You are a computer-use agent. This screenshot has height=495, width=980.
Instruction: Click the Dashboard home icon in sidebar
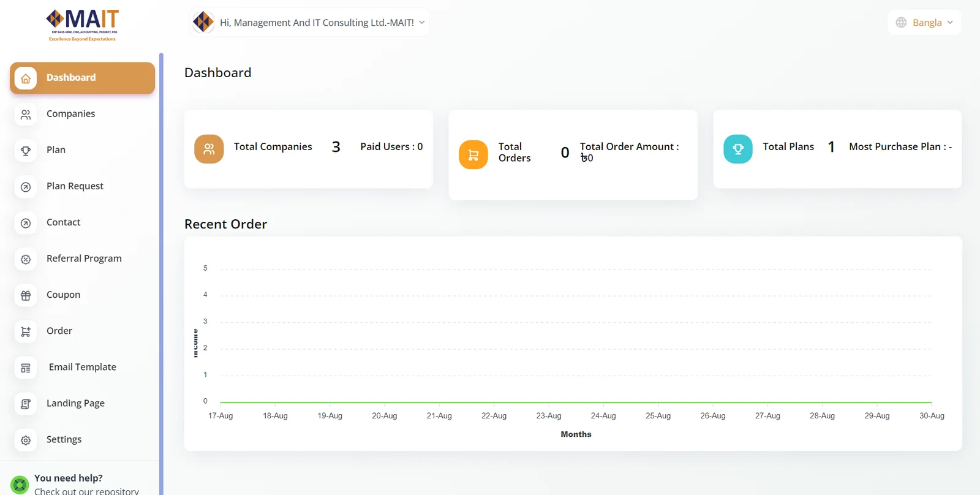tap(26, 78)
